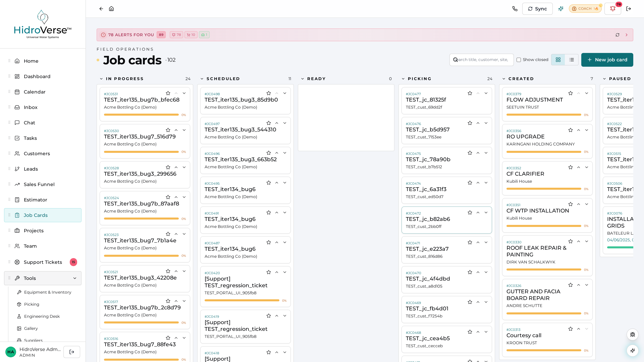This screenshot has width=644, height=362.
Task: Open Customers in the sidebar
Action: coord(43,153)
